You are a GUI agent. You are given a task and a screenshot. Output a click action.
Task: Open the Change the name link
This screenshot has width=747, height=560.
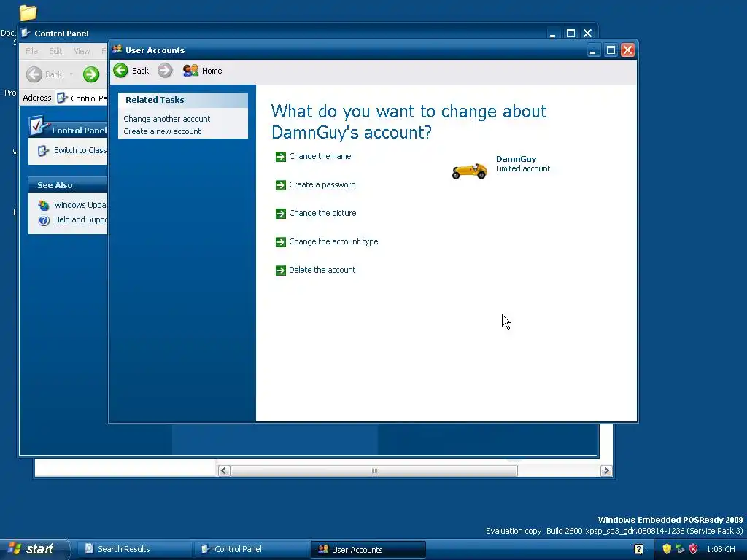pos(320,156)
